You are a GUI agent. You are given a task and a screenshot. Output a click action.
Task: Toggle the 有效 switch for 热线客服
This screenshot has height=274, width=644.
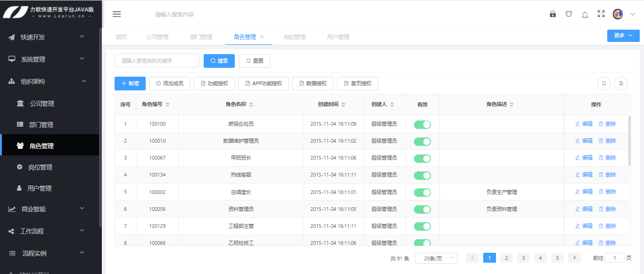(x=422, y=175)
